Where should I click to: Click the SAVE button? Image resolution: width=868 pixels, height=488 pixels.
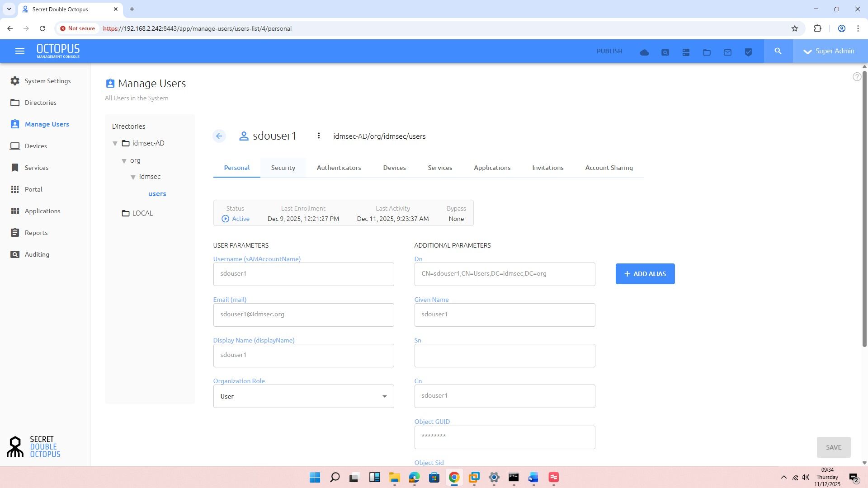(833, 447)
